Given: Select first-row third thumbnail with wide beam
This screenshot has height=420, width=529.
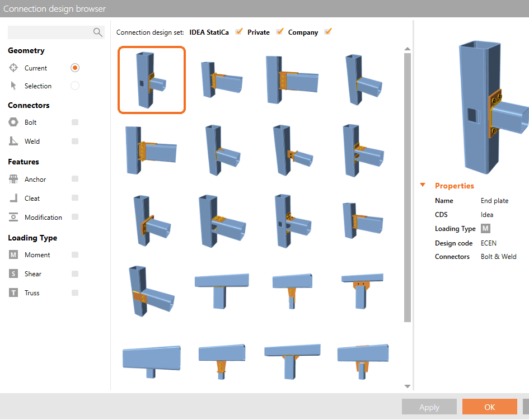Looking at the screenshot, I should (x=292, y=80).
